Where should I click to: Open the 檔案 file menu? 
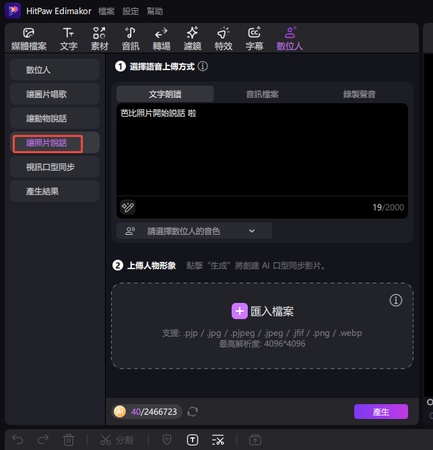pos(106,11)
